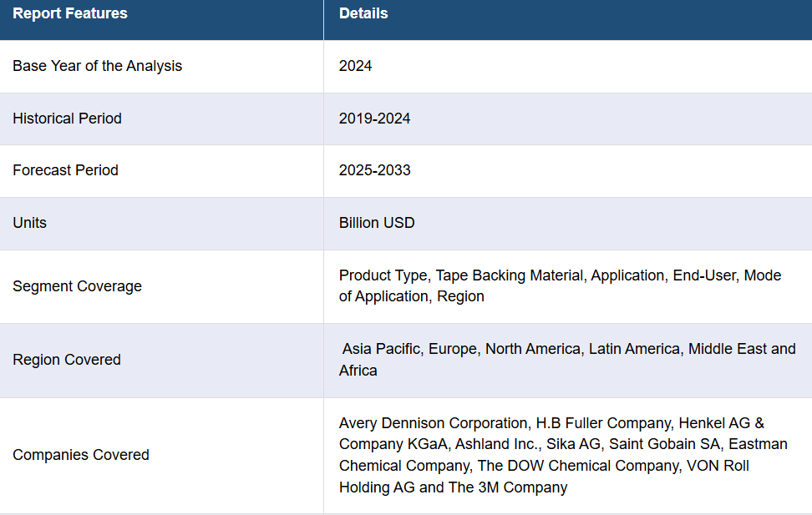Click the 3M Company text
Screen dimensions: 812x515
click(524, 487)
